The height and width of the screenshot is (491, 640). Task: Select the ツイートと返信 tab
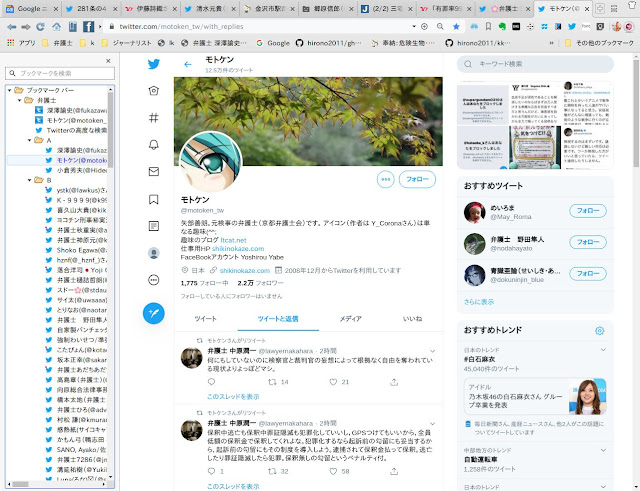278,319
